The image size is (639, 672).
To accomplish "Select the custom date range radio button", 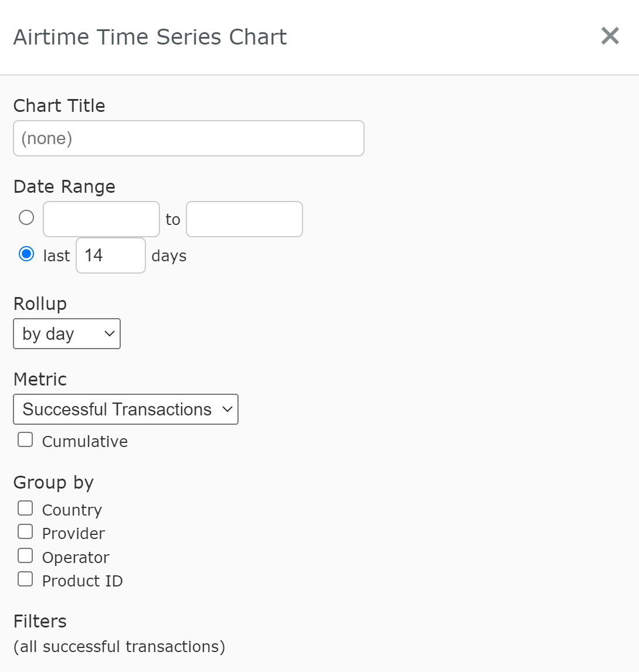I will 26,217.
